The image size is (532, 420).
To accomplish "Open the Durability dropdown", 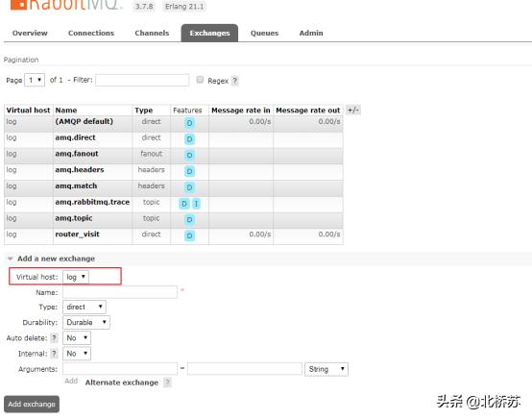I will [x=86, y=322].
